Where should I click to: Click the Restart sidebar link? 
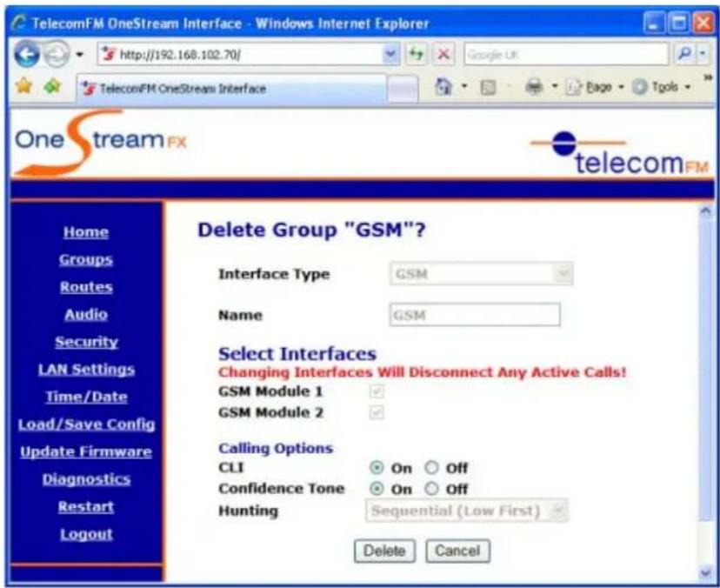[86, 507]
